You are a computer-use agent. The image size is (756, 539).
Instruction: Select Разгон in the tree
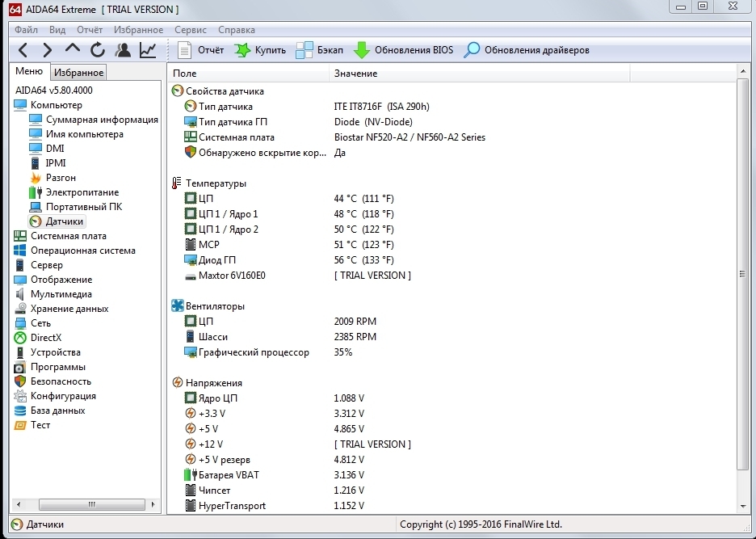pyautogui.click(x=61, y=178)
